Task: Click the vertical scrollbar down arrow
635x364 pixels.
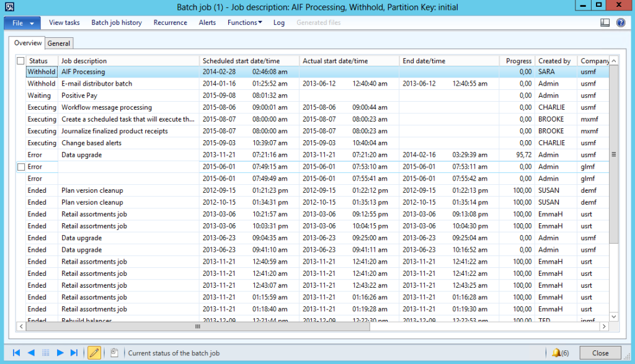Action: 614,317
